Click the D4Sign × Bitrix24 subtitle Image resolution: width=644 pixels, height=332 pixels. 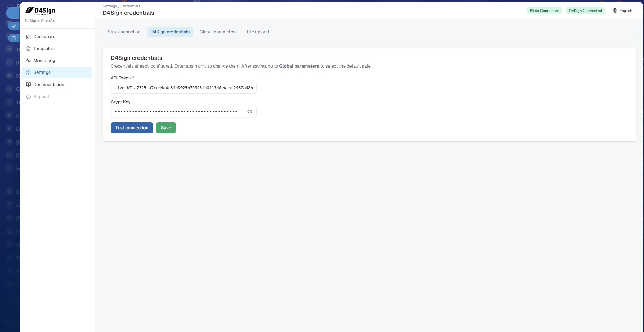point(40,21)
